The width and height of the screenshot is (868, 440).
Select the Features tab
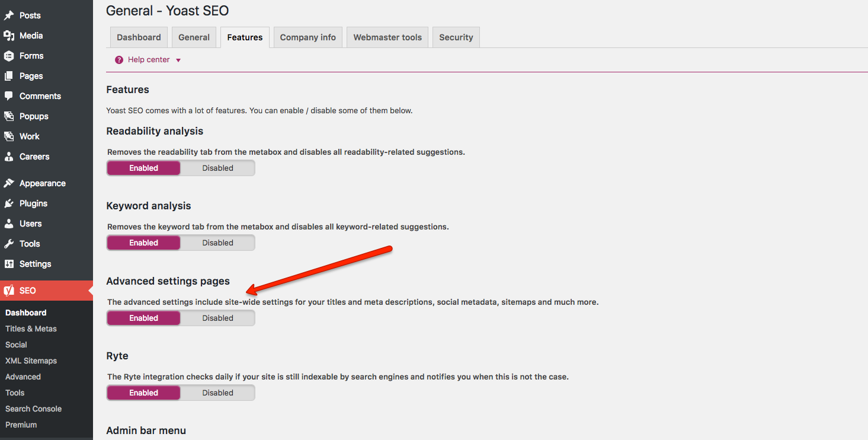click(245, 37)
